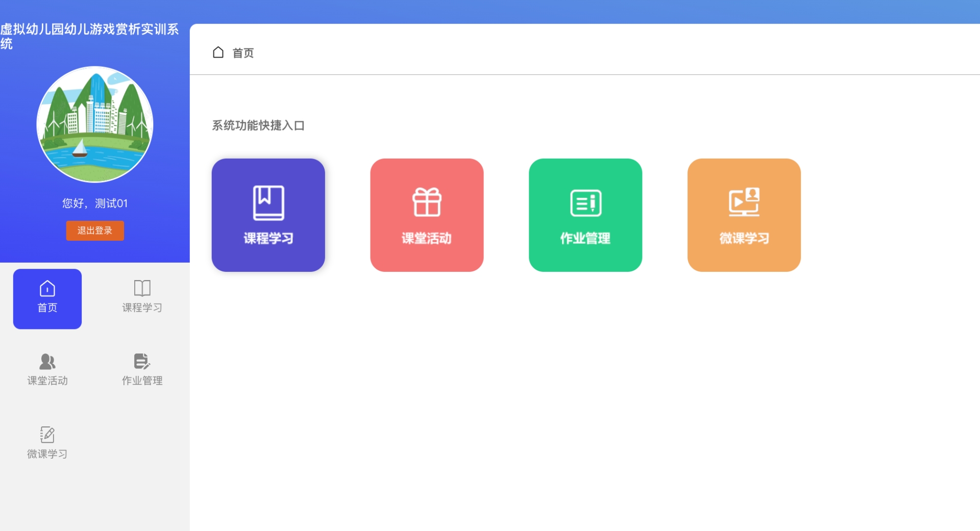Select the 作业管理 text label in the sidebar

pyautogui.click(x=142, y=381)
